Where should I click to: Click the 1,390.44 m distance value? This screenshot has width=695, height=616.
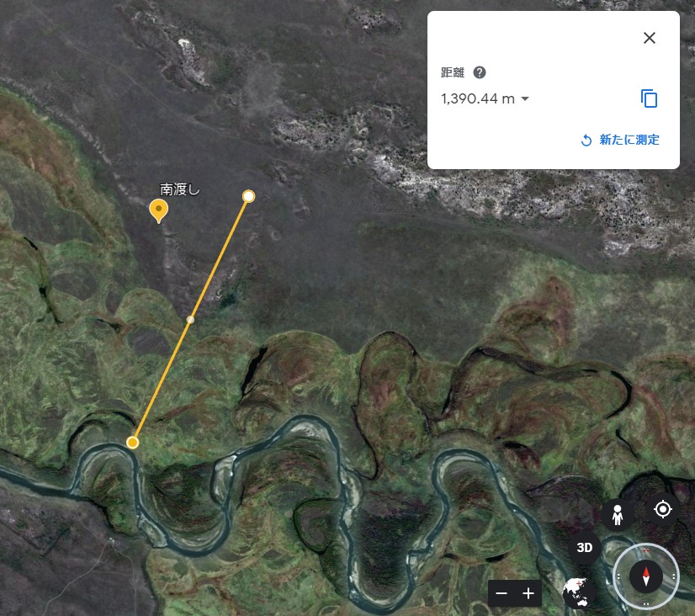477,98
